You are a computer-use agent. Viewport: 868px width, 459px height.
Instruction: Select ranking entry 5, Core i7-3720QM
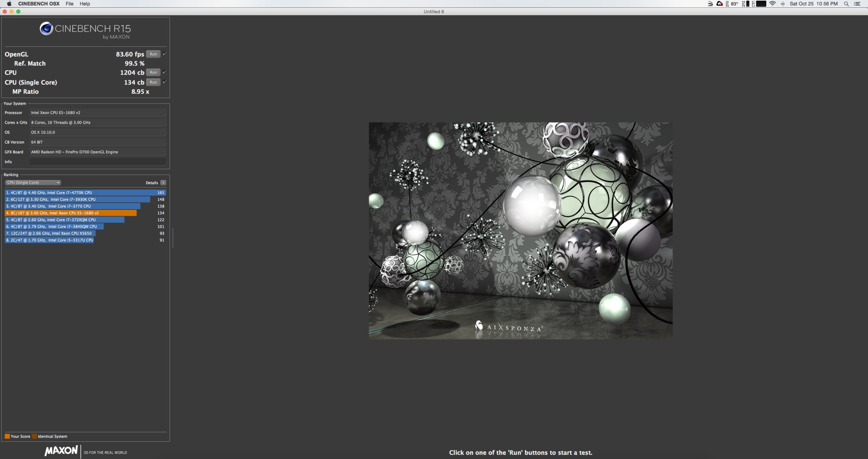click(x=85, y=220)
